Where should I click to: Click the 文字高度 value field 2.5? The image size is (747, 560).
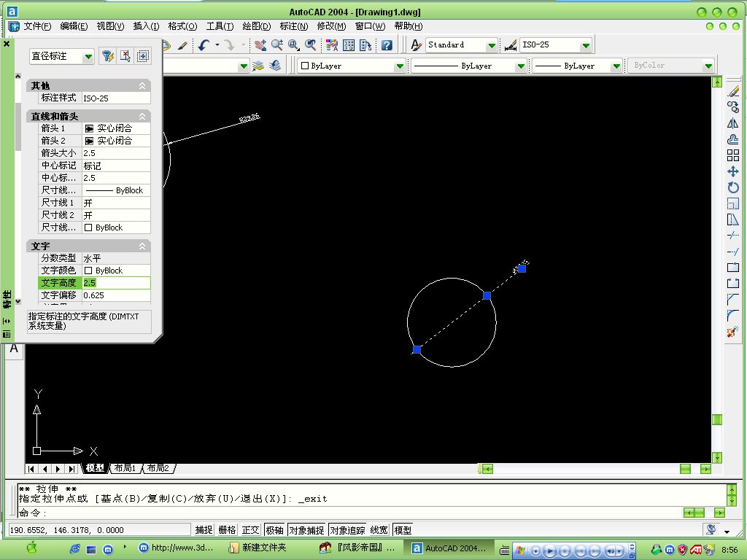[116, 283]
